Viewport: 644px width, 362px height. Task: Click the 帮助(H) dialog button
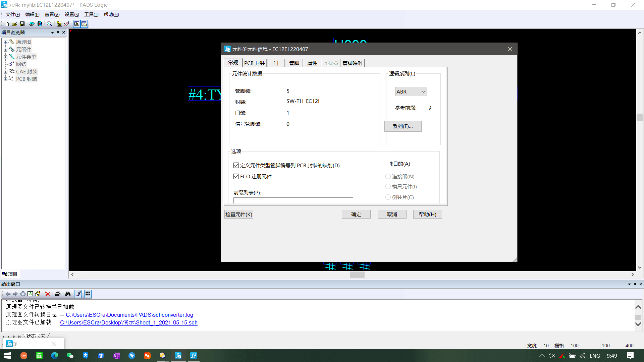tap(428, 215)
